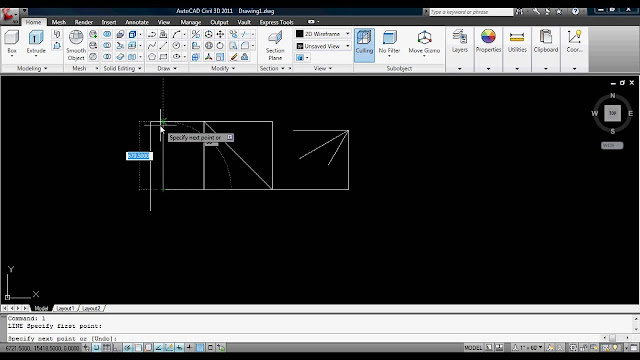Open the Layers panel button
The image size is (640, 360).
point(460,43)
